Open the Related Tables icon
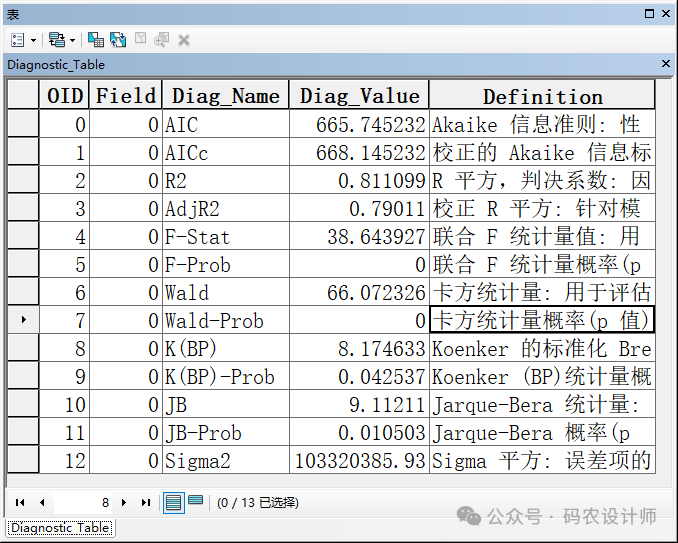This screenshot has width=678, height=543. pyautogui.click(x=56, y=40)
